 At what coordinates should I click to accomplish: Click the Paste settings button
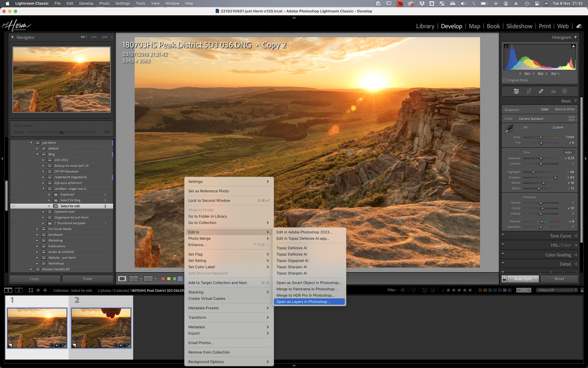87,279
